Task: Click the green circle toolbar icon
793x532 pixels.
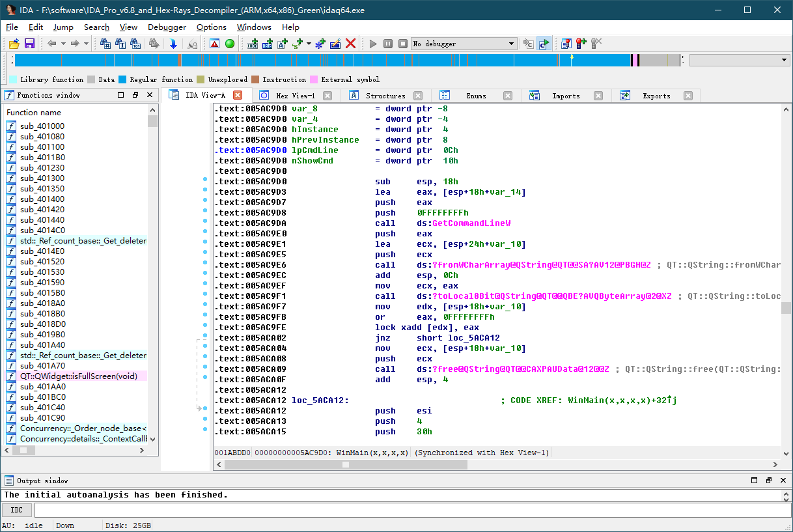Action: 230,44
